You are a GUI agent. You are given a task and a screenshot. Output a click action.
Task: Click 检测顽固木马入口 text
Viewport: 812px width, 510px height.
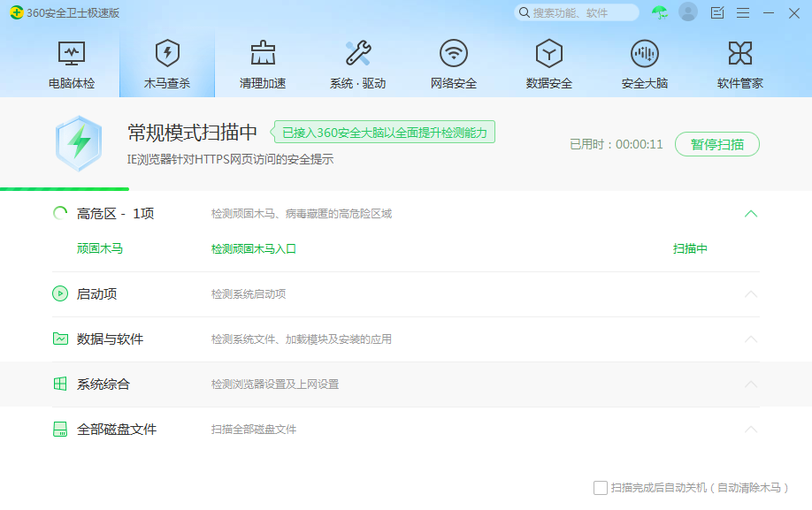tap(254, 248)
